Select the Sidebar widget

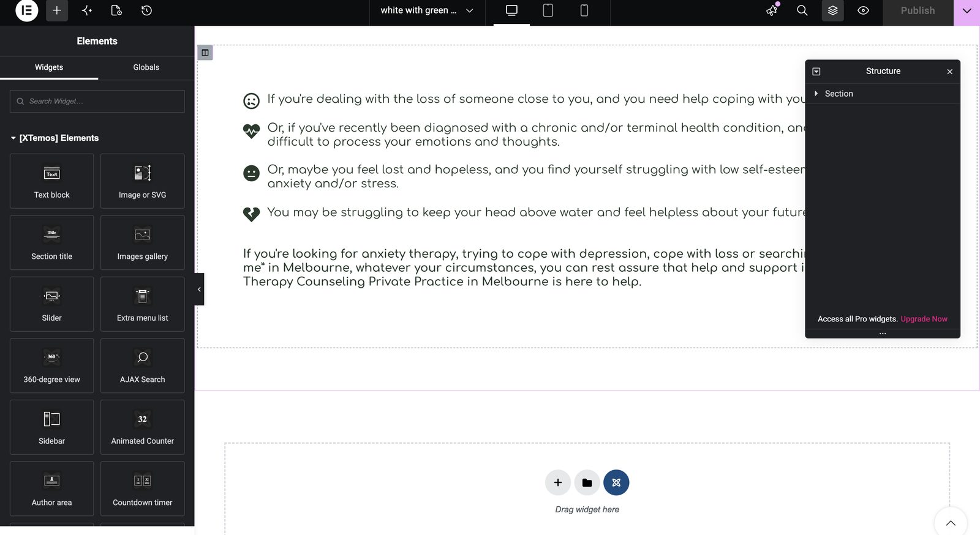[51, 427]
